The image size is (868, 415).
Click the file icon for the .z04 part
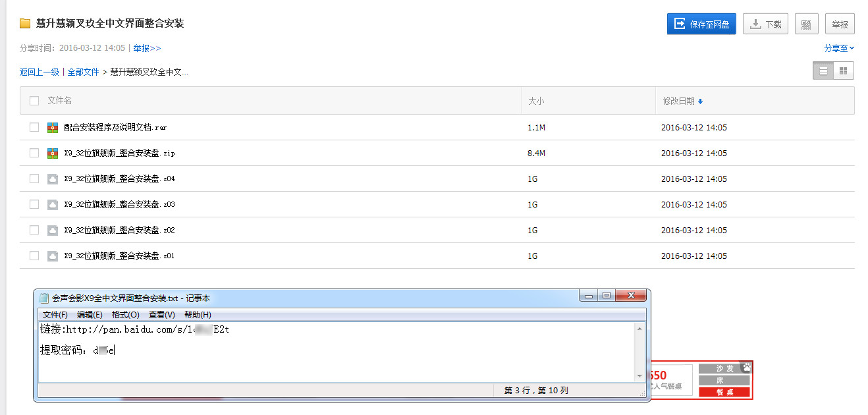53,179
